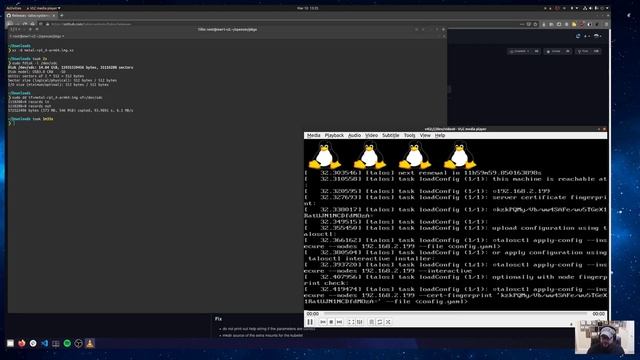Open the VLC Video menu
This screenshot has height=360, width=640.
[371, 135]
